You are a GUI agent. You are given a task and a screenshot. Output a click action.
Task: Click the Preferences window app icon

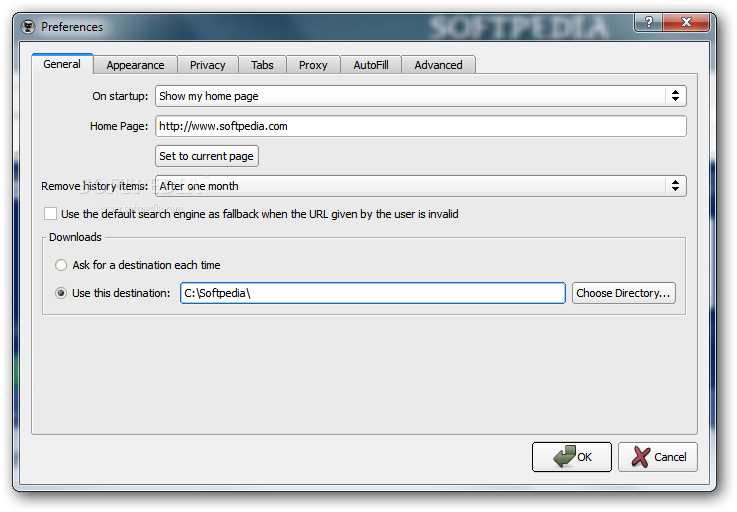28,27
